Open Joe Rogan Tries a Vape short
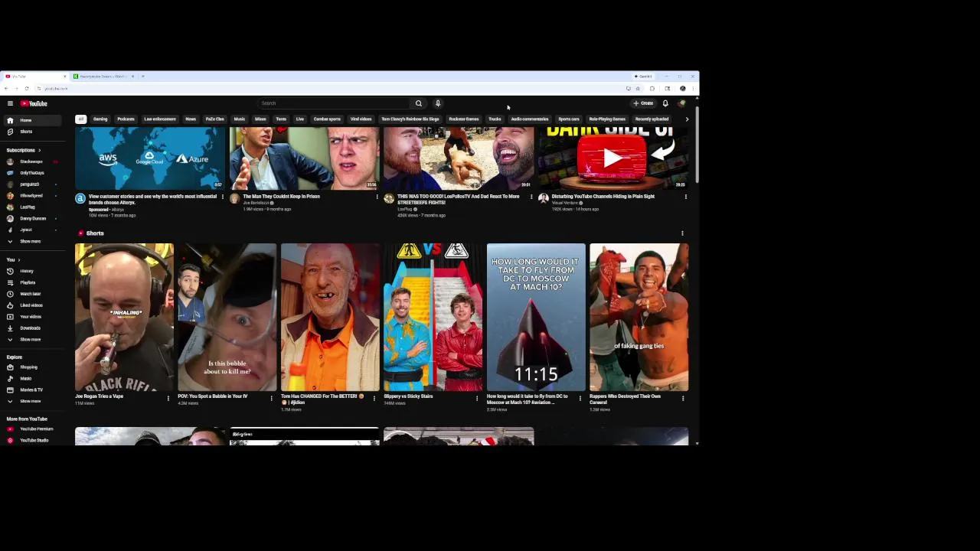Image resolution: width=980 pixels, height=551 pixels. click(x=124, y=318)
